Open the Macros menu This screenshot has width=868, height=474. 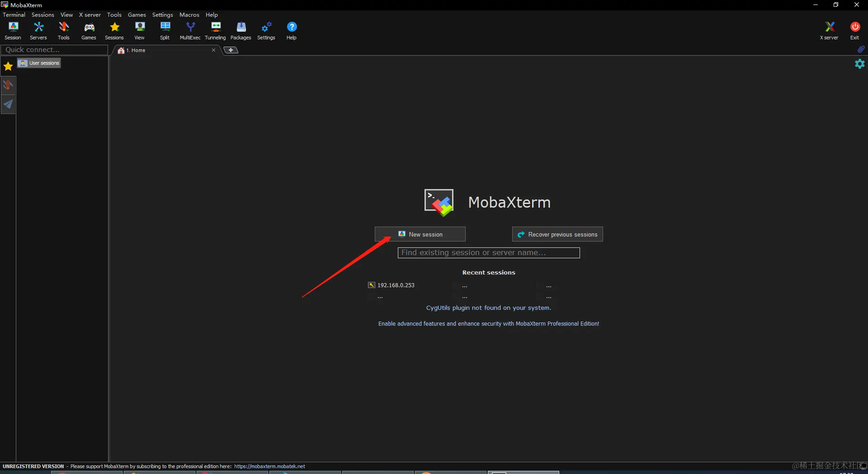click(x=189, y=15)
